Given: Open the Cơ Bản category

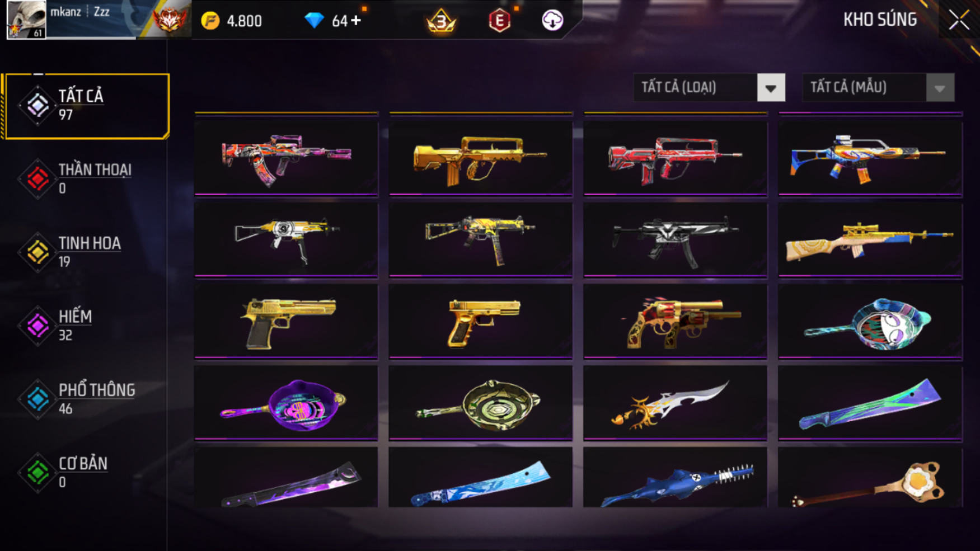Looking at the screenshot, I should click(x=85, y=473).
